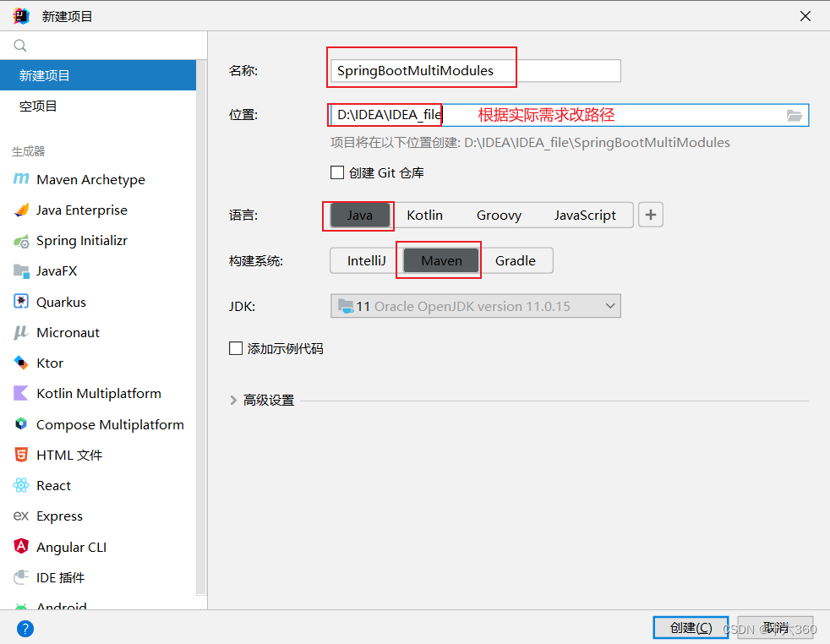
Task: Click the React atom icon
Action: 20,485
